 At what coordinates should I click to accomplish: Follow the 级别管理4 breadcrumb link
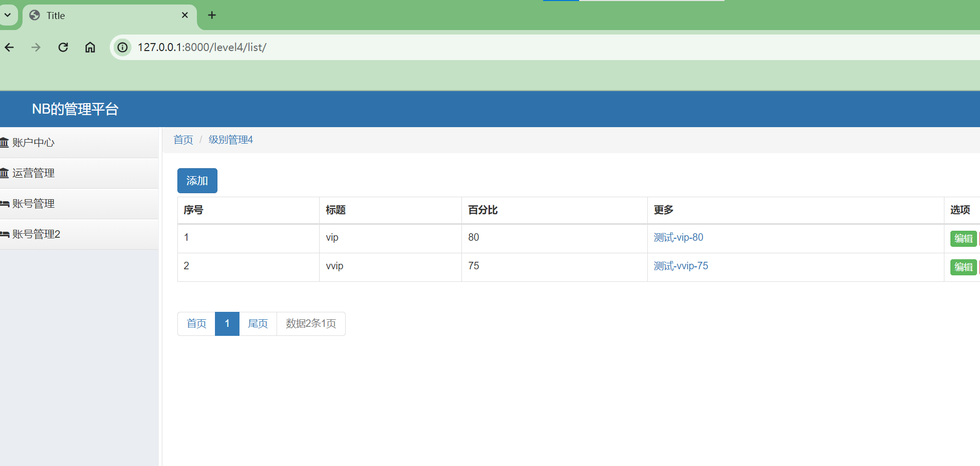[231, 140]
